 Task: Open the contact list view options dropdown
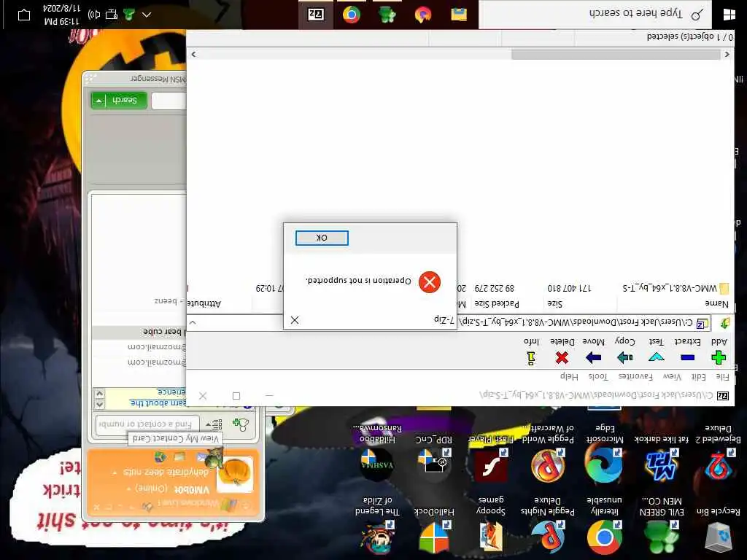(214, 424)
